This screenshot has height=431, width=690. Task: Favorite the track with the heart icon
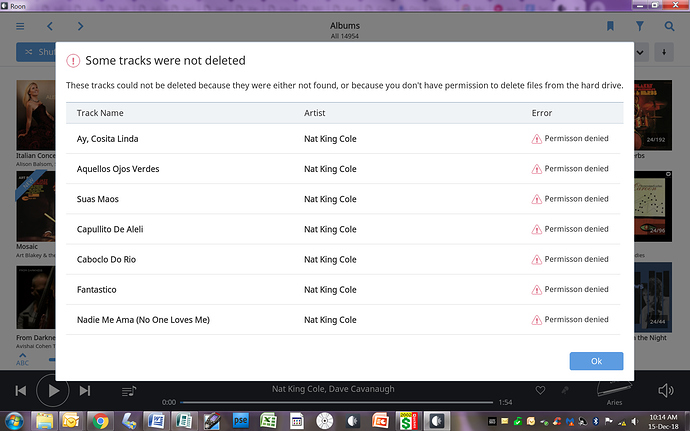540,390
